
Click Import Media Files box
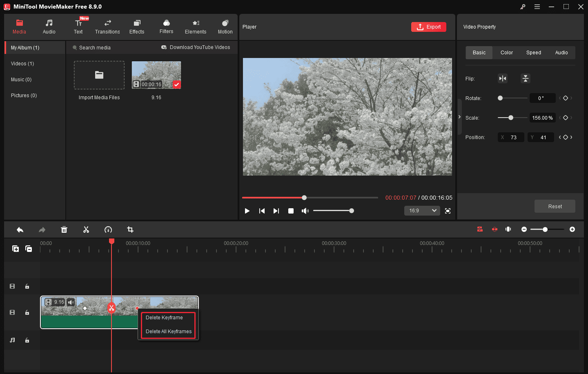(x=99, y=75)
